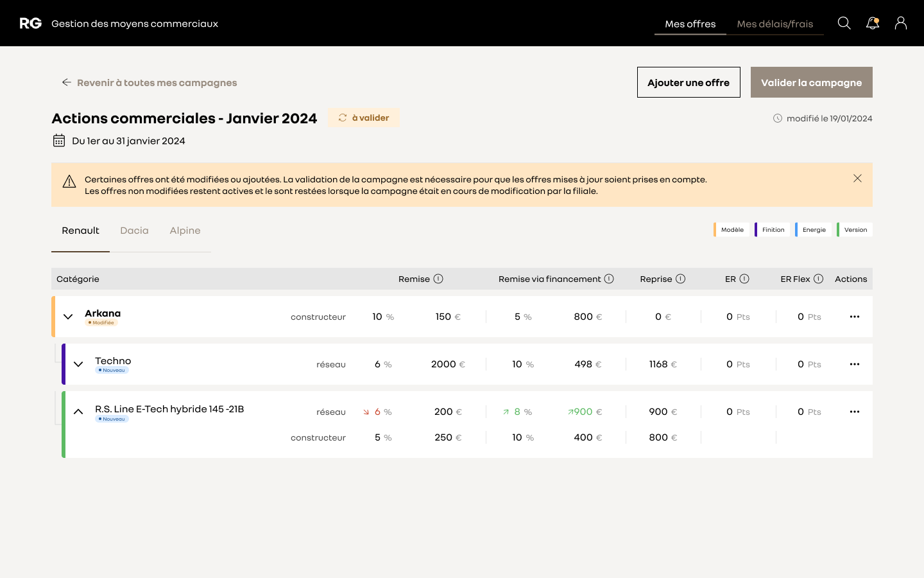The width and height of the screenshot is (924, 578).
Task: Switch to Mes offres tab
Action: pos(690,24)
